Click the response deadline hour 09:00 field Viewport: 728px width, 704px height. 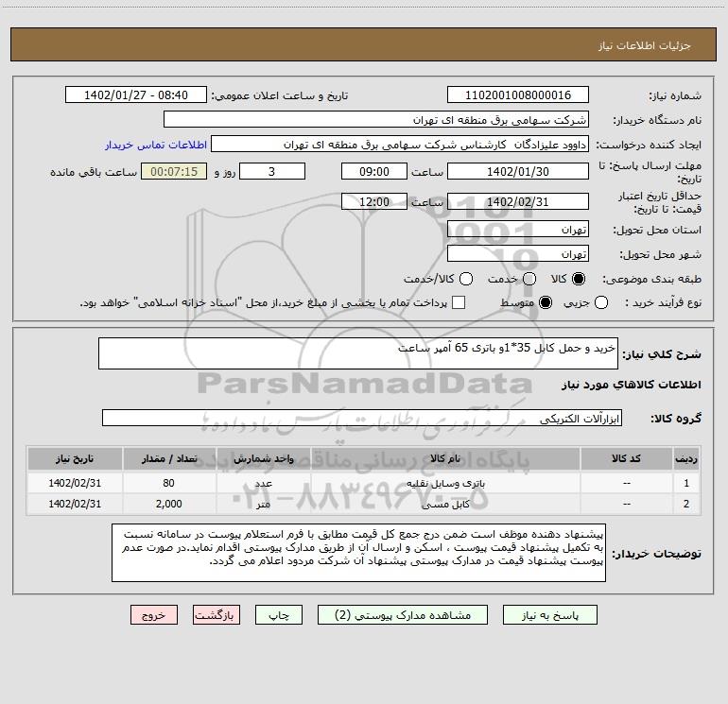click(x=374, y=171)
